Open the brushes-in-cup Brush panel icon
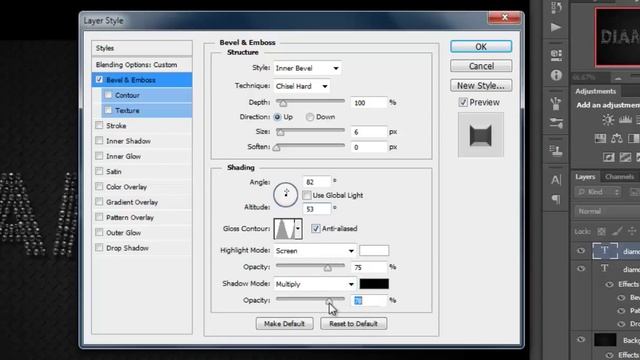Image resolution: width=640 pixels, height=360 pixels. [x=556, y=103]
